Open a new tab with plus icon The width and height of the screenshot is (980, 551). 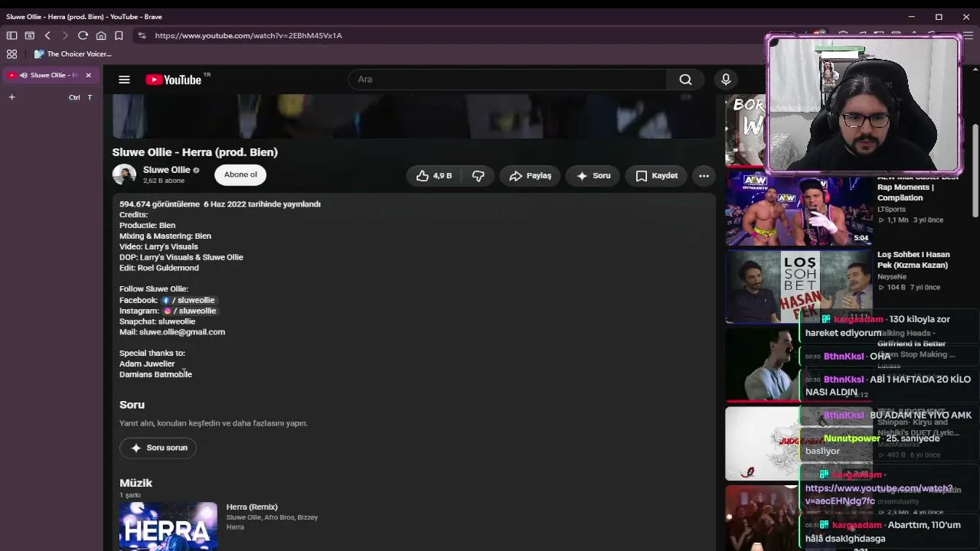coord(11,97)
